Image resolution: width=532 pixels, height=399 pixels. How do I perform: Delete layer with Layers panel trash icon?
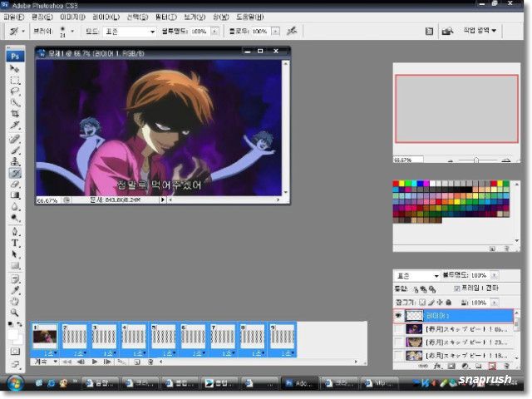[506, 366]
